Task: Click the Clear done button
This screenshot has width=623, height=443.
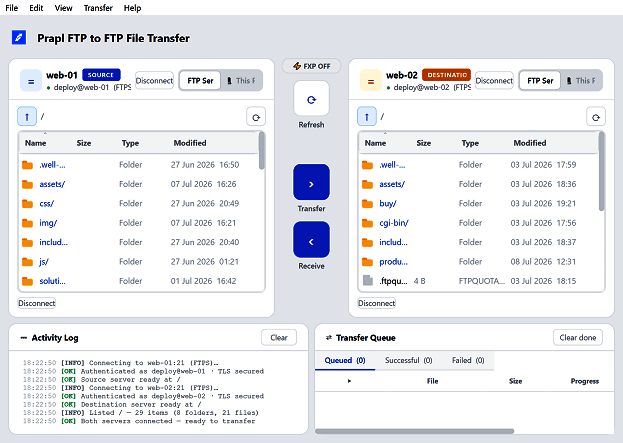Action: point(578,338)
